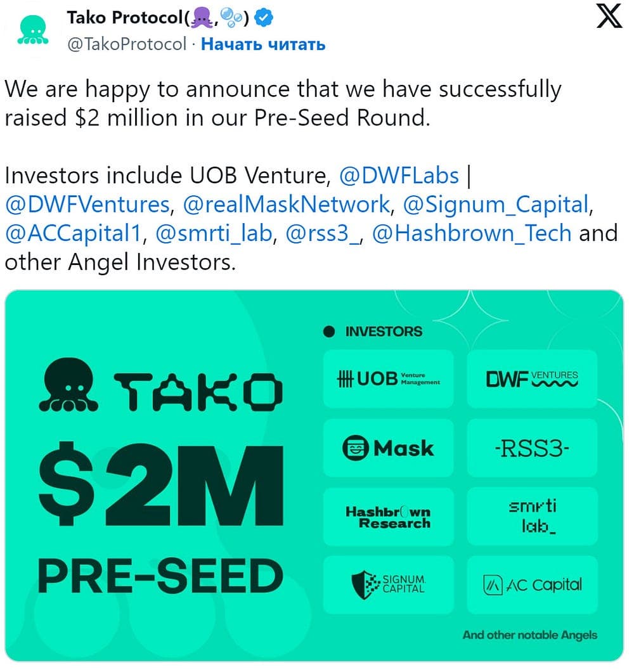Click the DWF Ventures logo tile
The height and width of the screenshot is (672, 634).
[532, 379]
